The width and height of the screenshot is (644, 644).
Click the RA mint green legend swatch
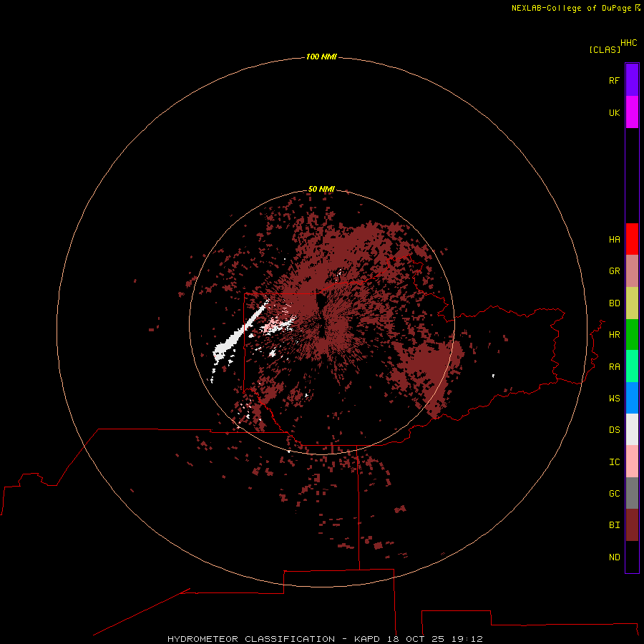(x=632, y=366)
